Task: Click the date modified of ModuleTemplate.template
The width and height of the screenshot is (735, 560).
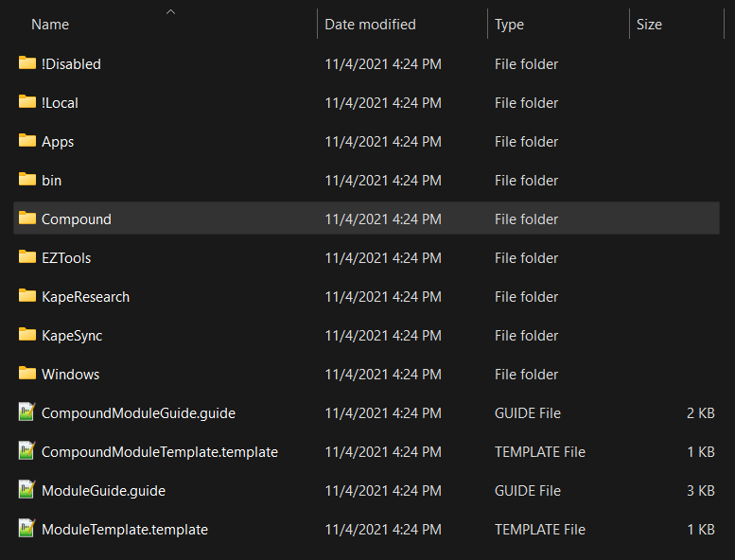Action: pyautogui.click(x=383, y=530)
